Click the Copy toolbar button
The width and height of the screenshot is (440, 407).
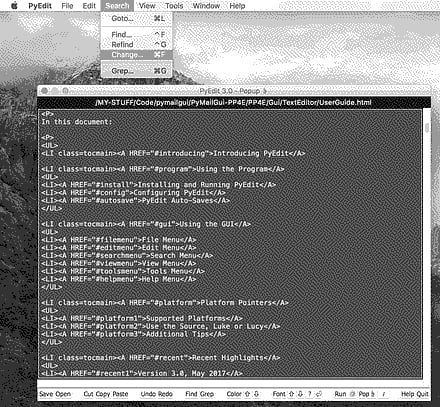point(103,394)
